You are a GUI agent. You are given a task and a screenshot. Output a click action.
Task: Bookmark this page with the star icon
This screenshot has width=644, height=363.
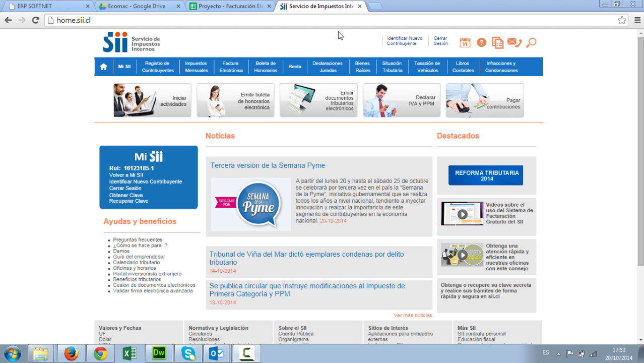pos(622,20)
